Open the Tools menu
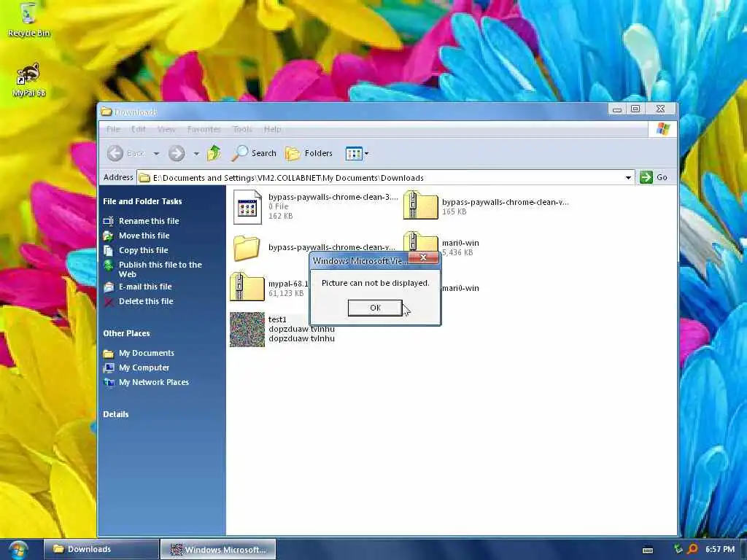The width and height of the screenshot is (747, 560). pyautogui.click(x=242, y=129)
